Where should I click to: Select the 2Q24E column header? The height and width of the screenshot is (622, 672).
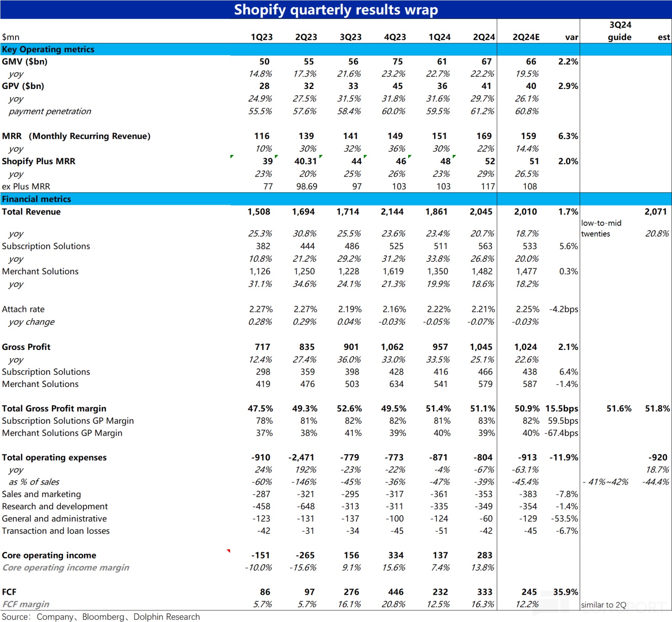(x=526, y=37)
